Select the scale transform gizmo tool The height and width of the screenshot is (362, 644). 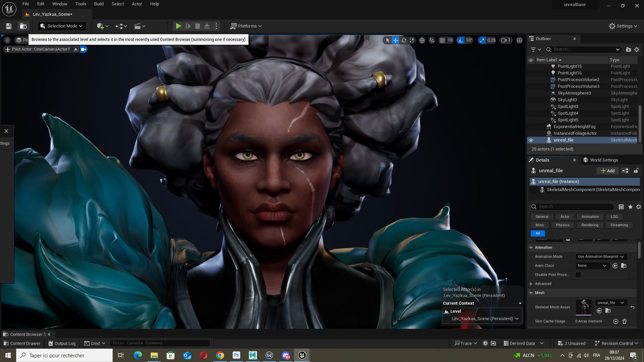(x=412, y=40)
